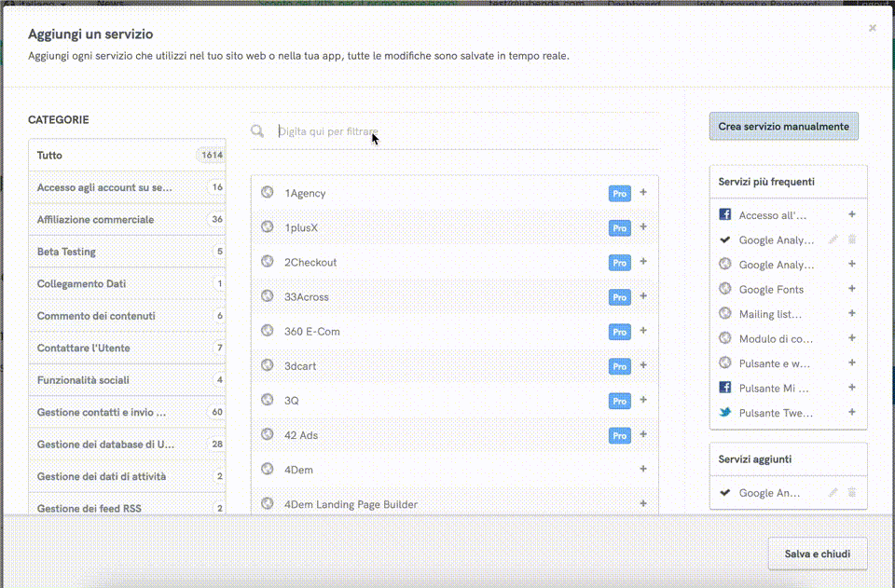Image resolution: width=895 pixels, height=588 pixels.
Task: Click the plus icon for 4Dem Landing Page Builder
Action: (643, 504)
